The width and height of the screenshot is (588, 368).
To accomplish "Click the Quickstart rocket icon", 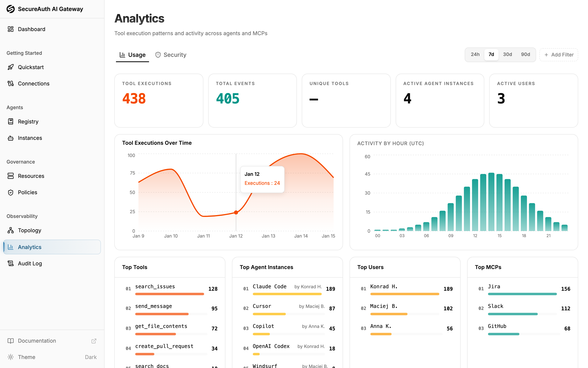I will [x=10, y=67].
